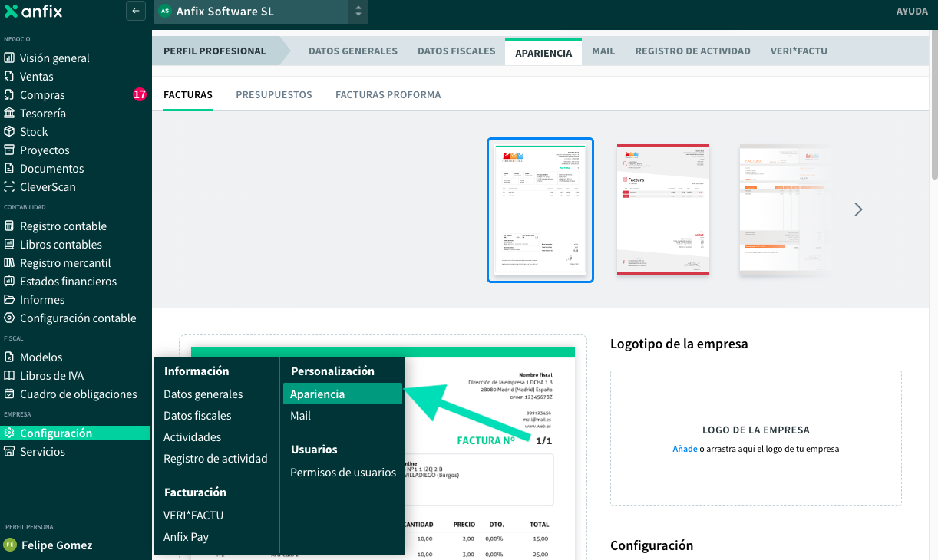The image size is (938, 560).
Task: Click the CleverScan scanner icon
Action: (9, 187)
